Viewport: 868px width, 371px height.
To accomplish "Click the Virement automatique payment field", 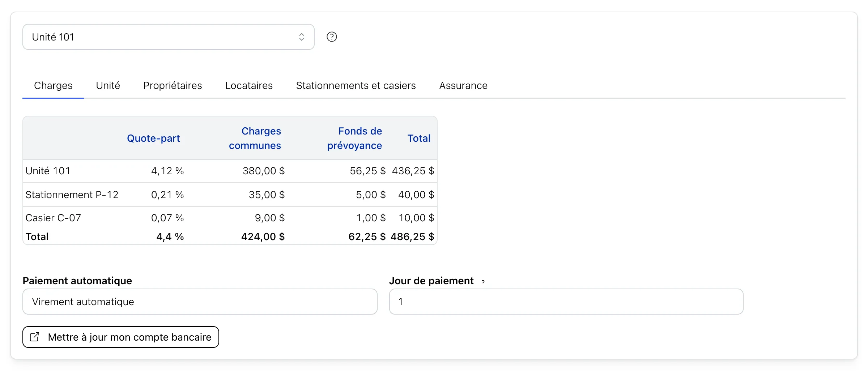I will tap(200, 302).
